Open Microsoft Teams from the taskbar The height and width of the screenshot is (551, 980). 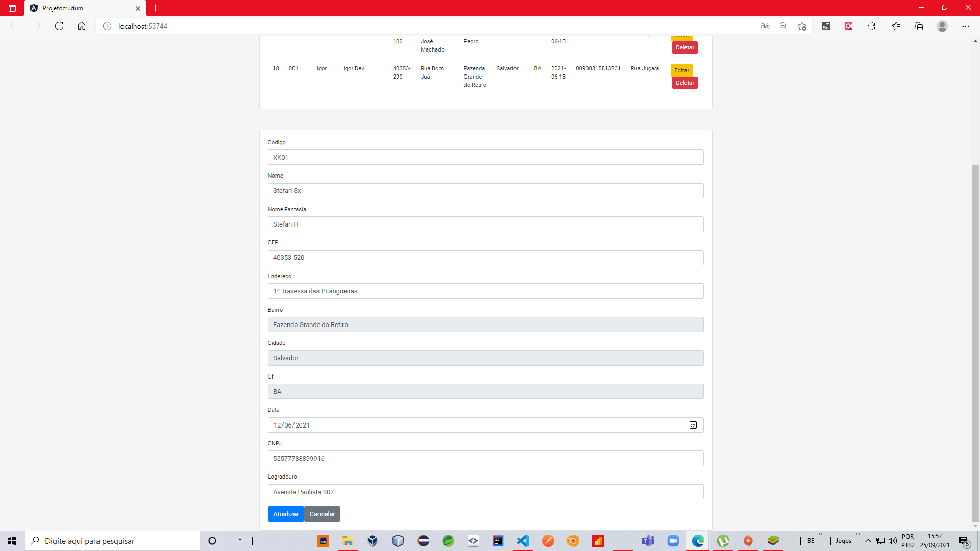click(x=649, y=541)
